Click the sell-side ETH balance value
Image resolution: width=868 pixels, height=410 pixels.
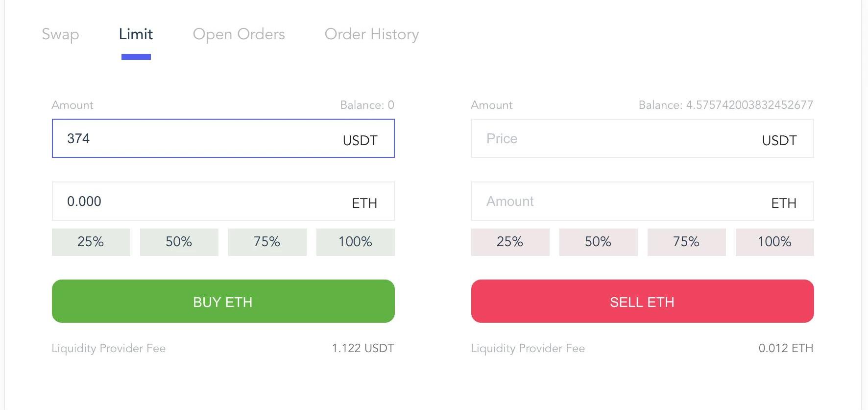[749, 105]
